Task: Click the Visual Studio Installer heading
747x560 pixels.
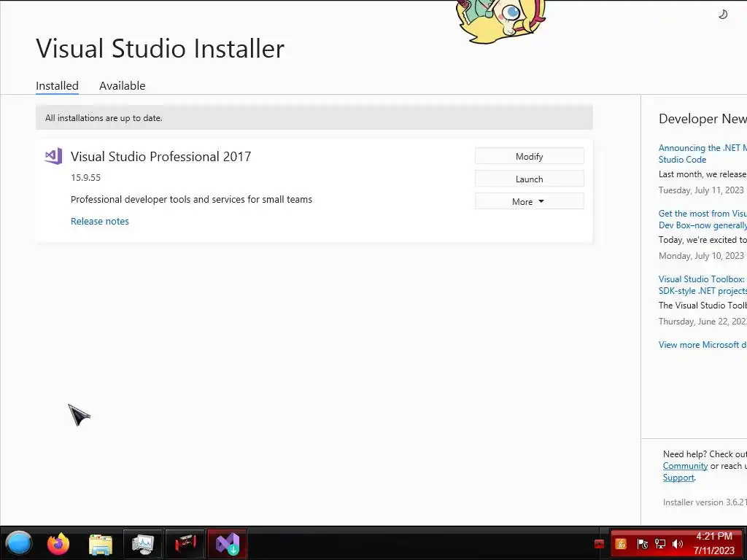Action: pyautogui.click(x=160, y=48)
